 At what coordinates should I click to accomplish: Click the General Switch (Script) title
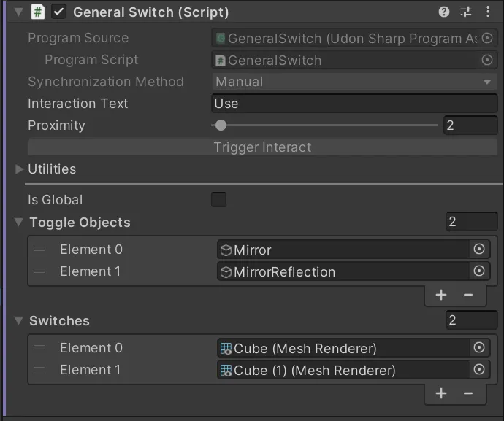(150, 12)
